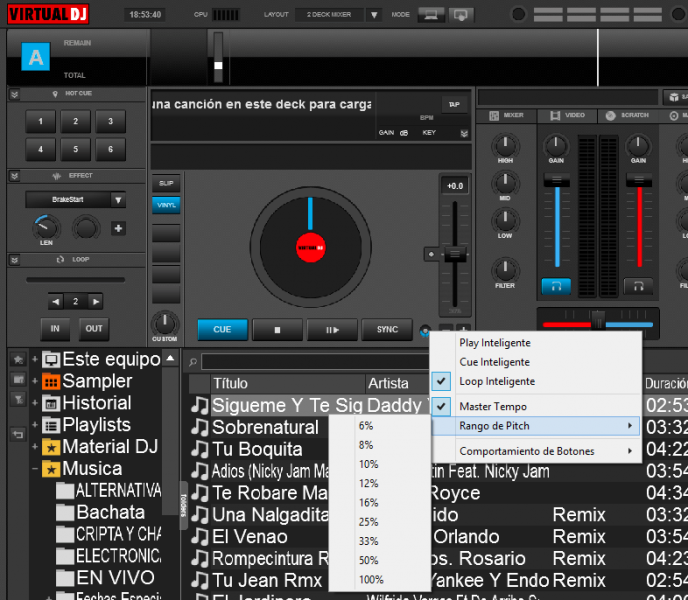Adjust the right deck GAIN knob
Screen dimensions: 688x600
(638, 145)
